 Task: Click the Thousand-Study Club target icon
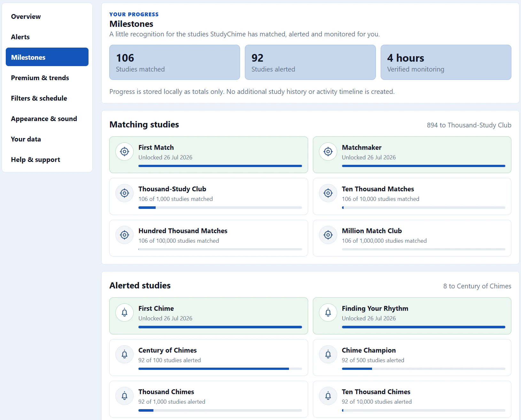point(125,193)
